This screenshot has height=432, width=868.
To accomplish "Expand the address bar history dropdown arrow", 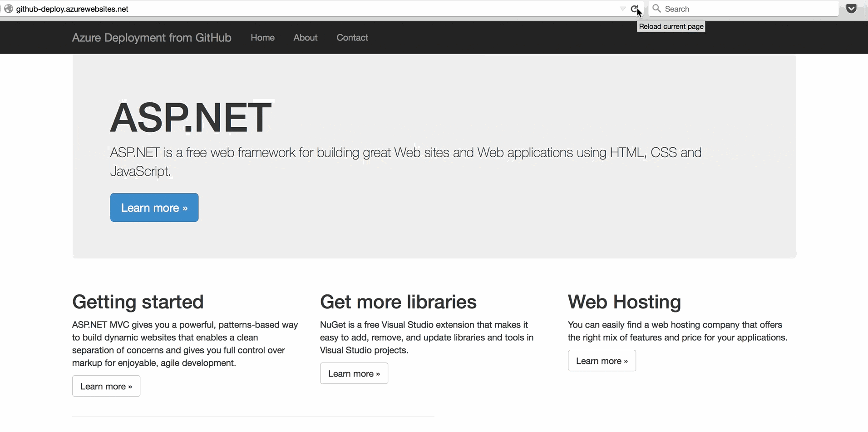I will [622, 9].
